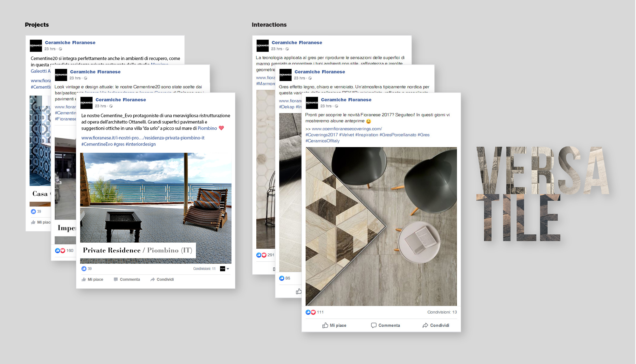Click #Velvet hashtag

[347, 135]
